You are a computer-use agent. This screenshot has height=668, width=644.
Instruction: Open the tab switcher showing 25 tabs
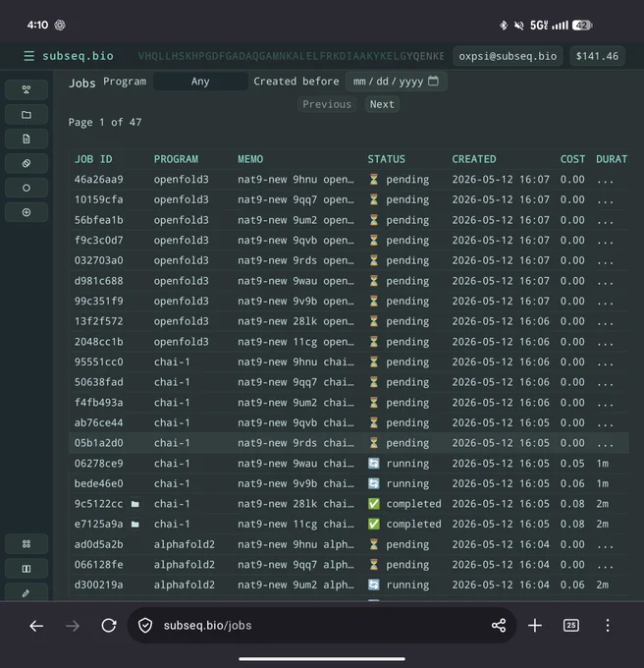[x=570, y=626]
